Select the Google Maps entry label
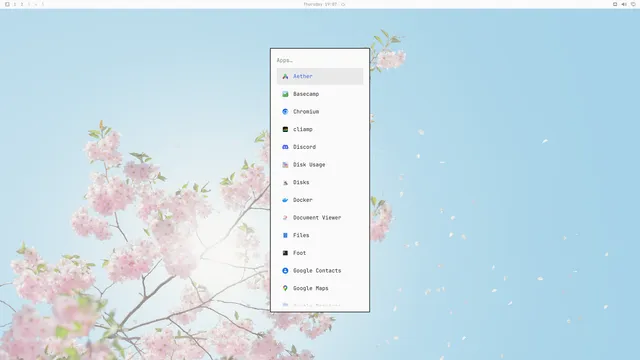This screenshot has width=640, height=360. pyautogui.click(x=311, y=288)
